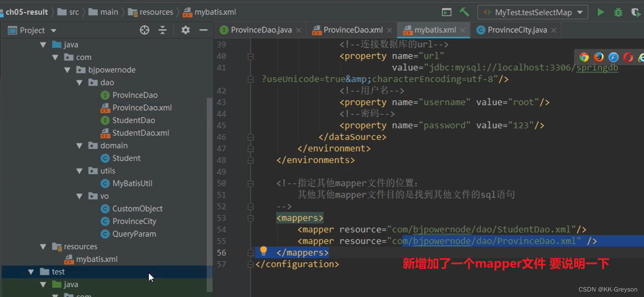Screen dimensions: 644x297
Task: Close the mybatis.xml tab
Action: [x=463, y=30]
